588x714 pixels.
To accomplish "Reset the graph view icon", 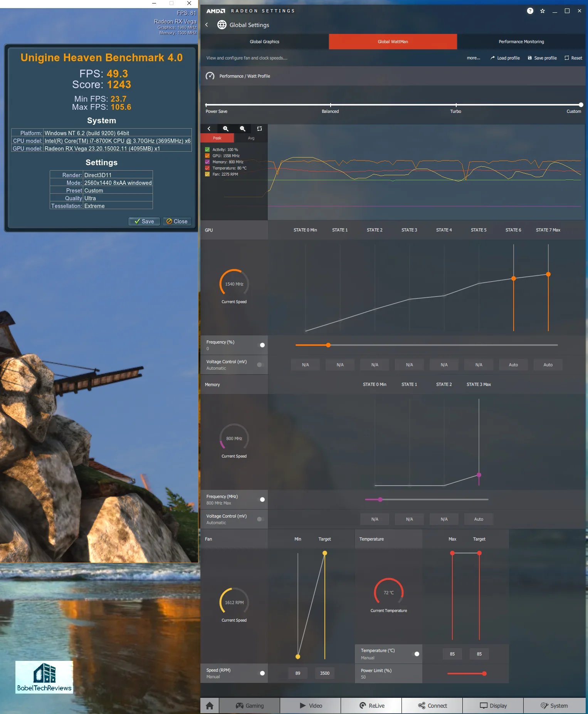I will (259, 129).
